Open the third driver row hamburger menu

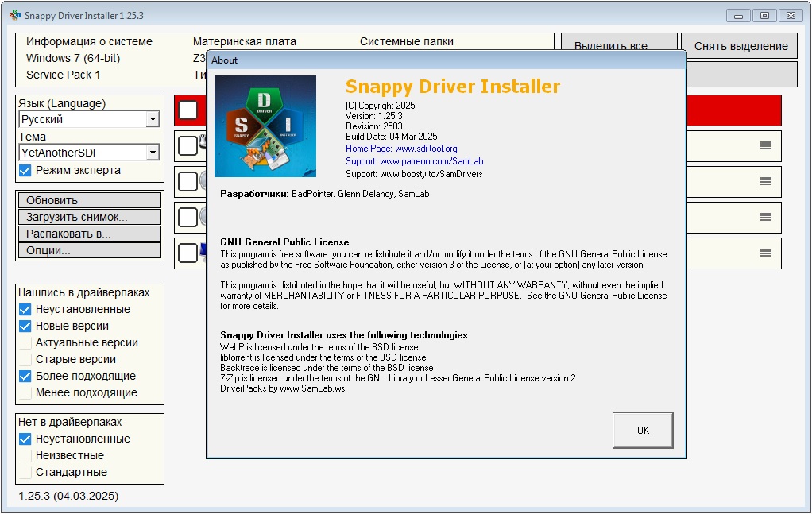coord(766,217)
